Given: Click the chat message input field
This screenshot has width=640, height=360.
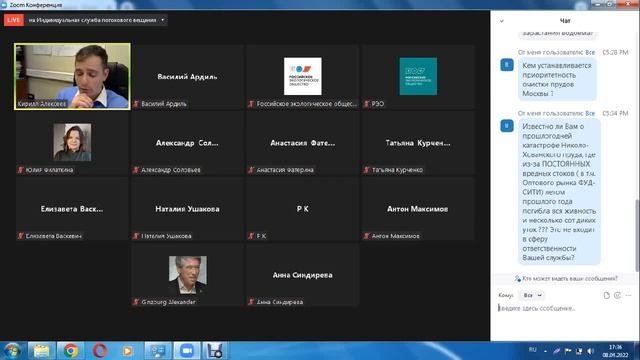Looking at the screenshot, I should click(563, 308).
